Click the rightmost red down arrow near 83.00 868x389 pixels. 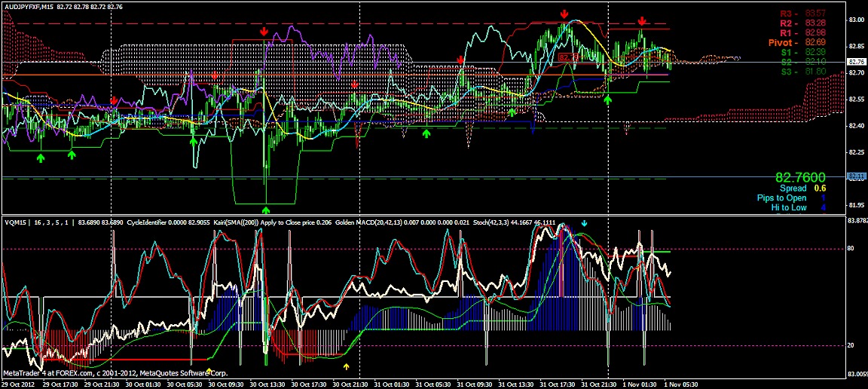point(641,21)
